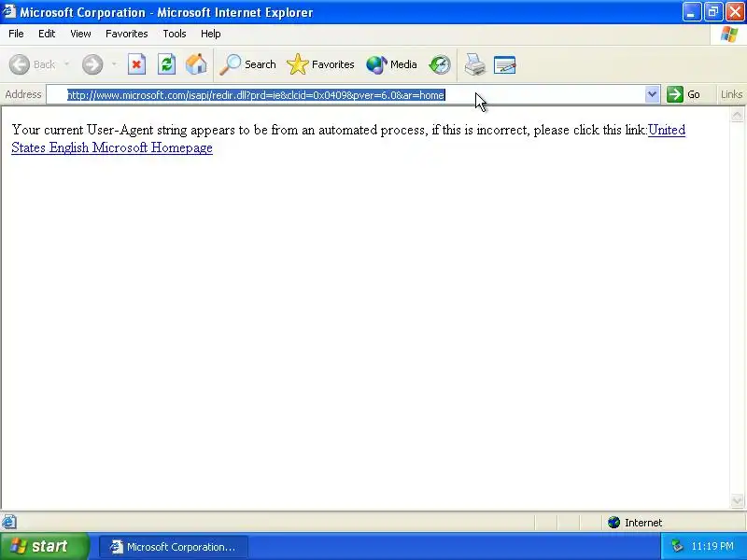
Task: Click the Windows flag logo in the menu bar
Action: point(729,34)
